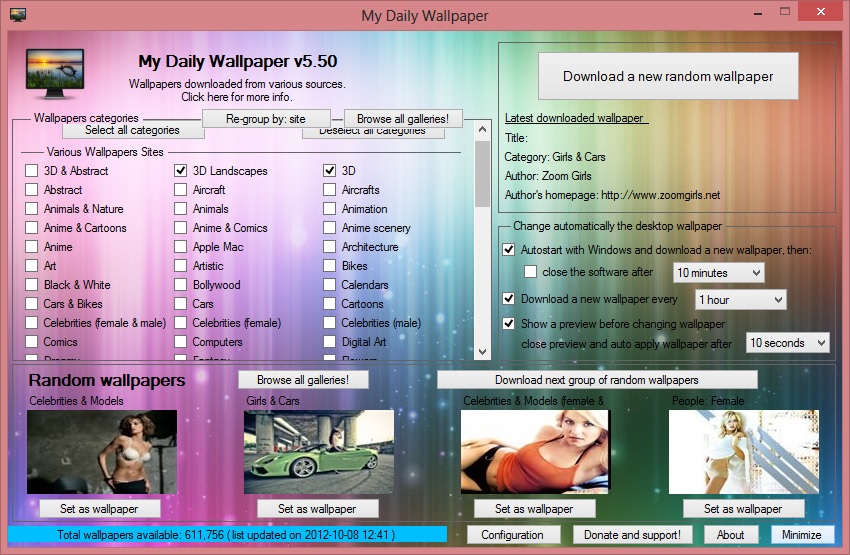
Task: Open the Latest downloaded wallpaper link
Action: point(575,118)
